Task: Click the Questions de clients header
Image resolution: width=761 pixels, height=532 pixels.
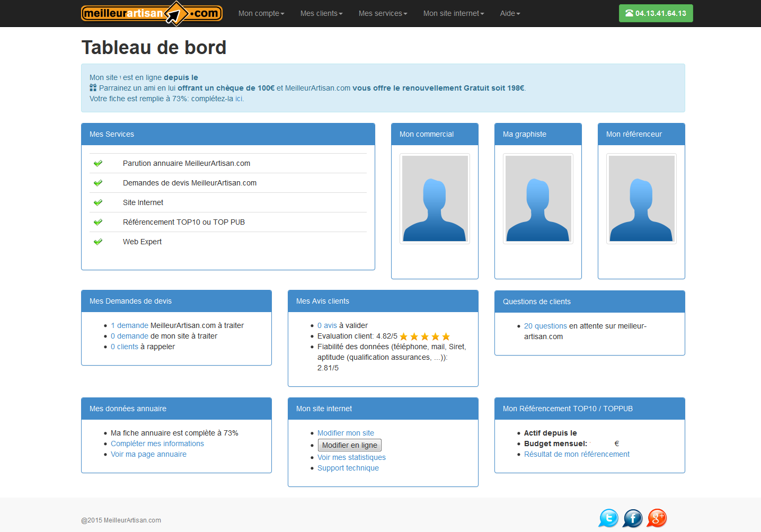Action: 590,302
